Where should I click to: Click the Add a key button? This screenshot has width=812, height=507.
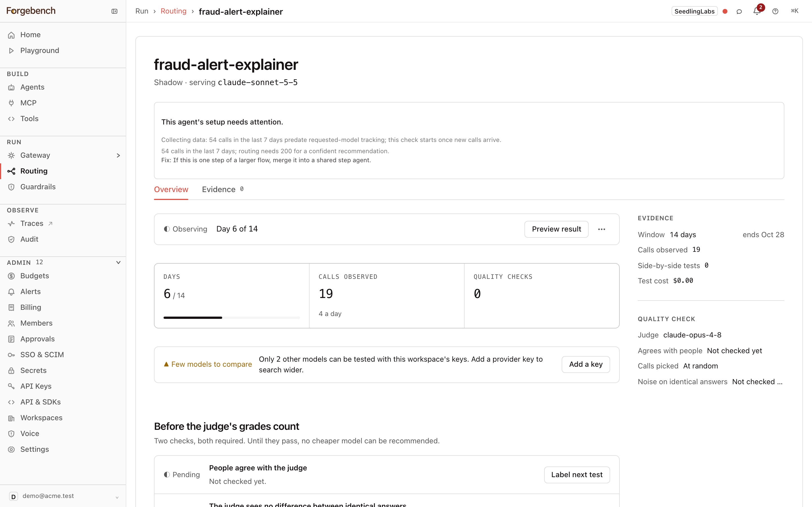[x=586, y=364]
